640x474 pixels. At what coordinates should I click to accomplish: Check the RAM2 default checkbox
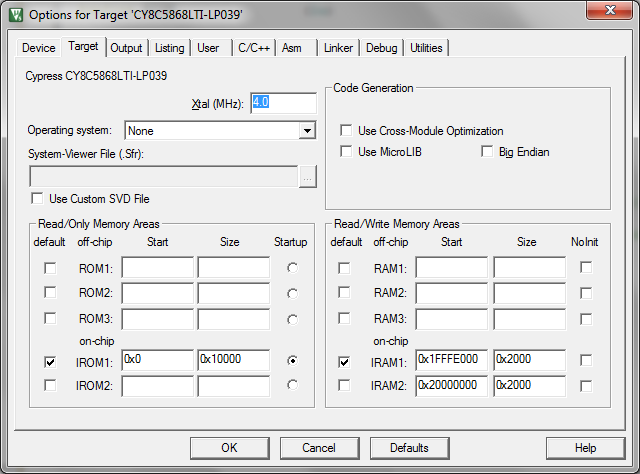pyautogui.click(x=344, y=293)
